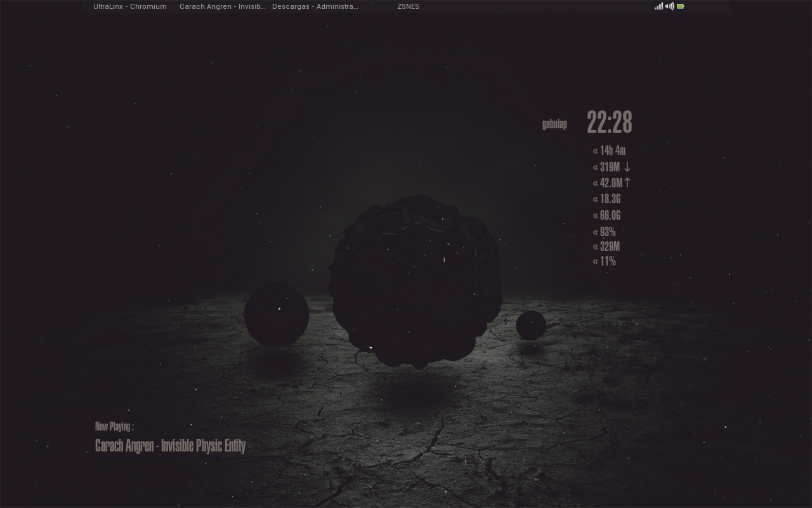Click the 66.0G value
This screenshot has width=812, height=508.
click(610, 215)
